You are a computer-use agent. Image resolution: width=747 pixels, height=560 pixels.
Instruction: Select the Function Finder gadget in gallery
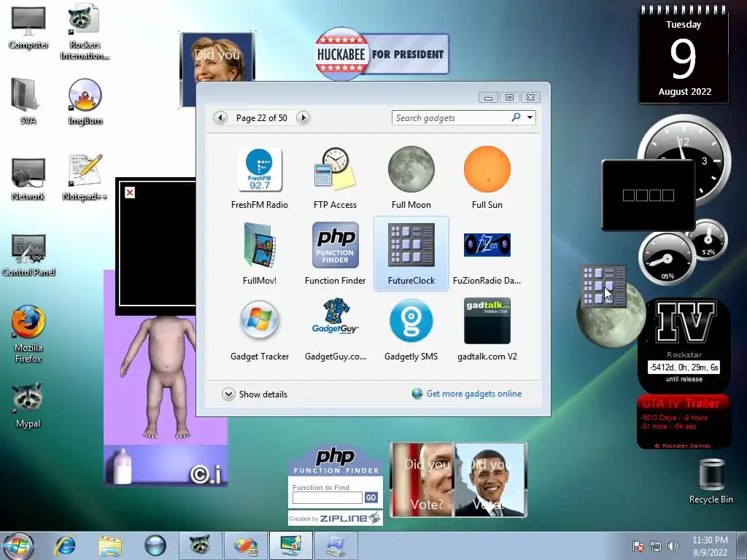pos(335,254)
